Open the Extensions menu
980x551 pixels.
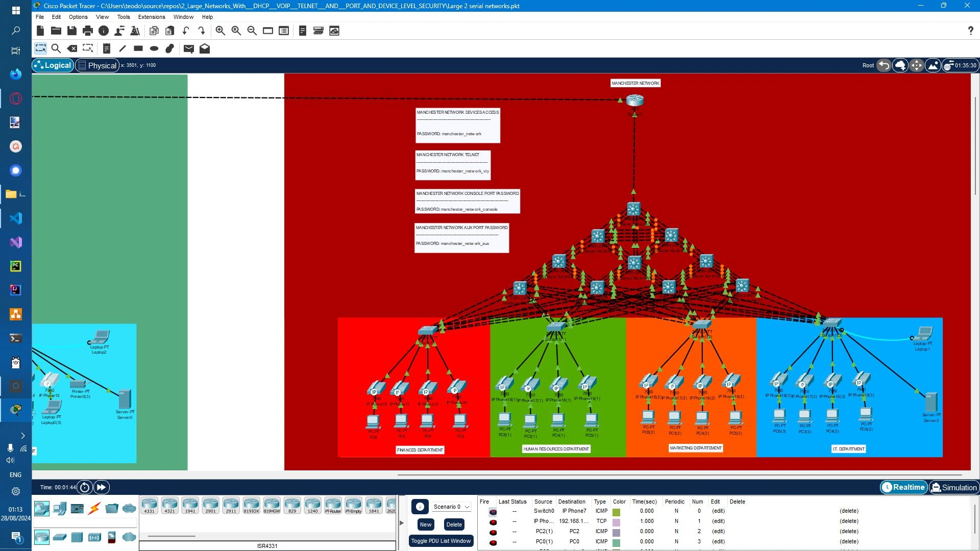pyautogui.click(x=152, y=17)
